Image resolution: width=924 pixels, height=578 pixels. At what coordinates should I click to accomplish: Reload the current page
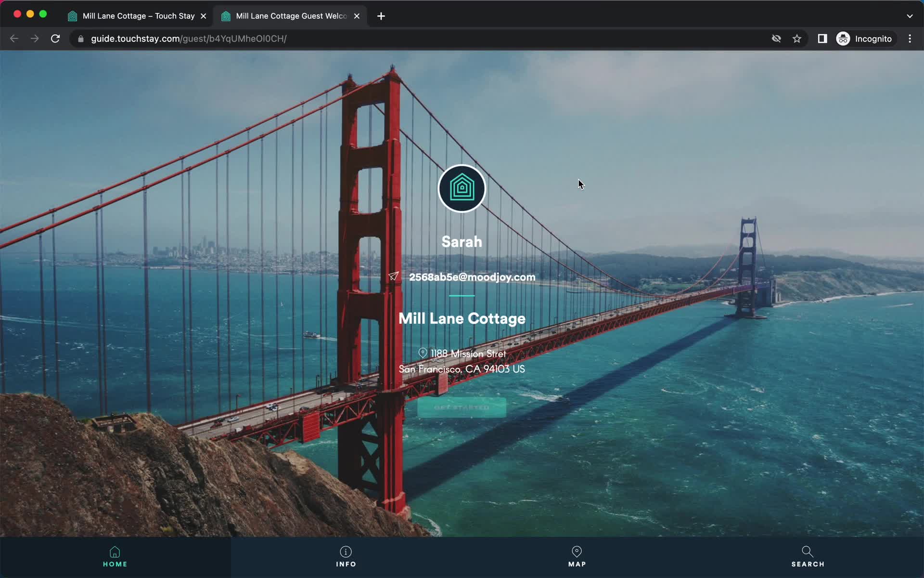tap(55, 39)
